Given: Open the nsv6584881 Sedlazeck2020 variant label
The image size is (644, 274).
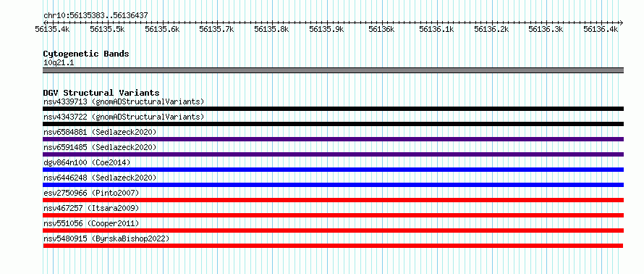Looking at the screenshot, I should coord(100,132).
